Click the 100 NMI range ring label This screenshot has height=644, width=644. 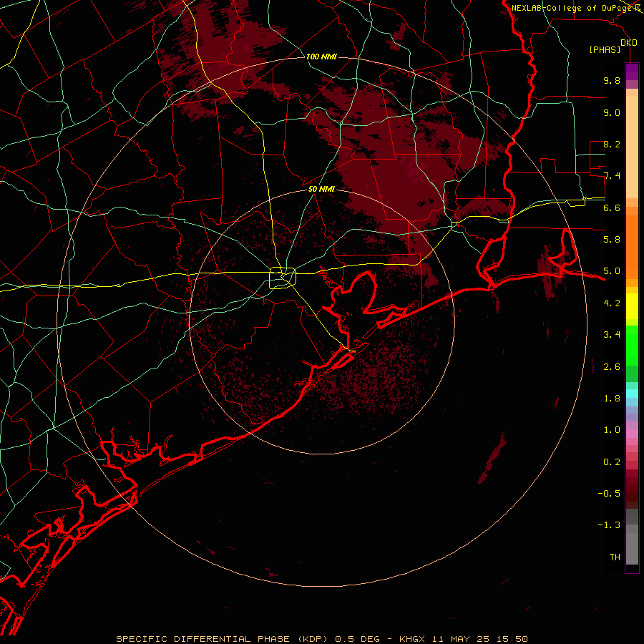[x=321, y=57]
